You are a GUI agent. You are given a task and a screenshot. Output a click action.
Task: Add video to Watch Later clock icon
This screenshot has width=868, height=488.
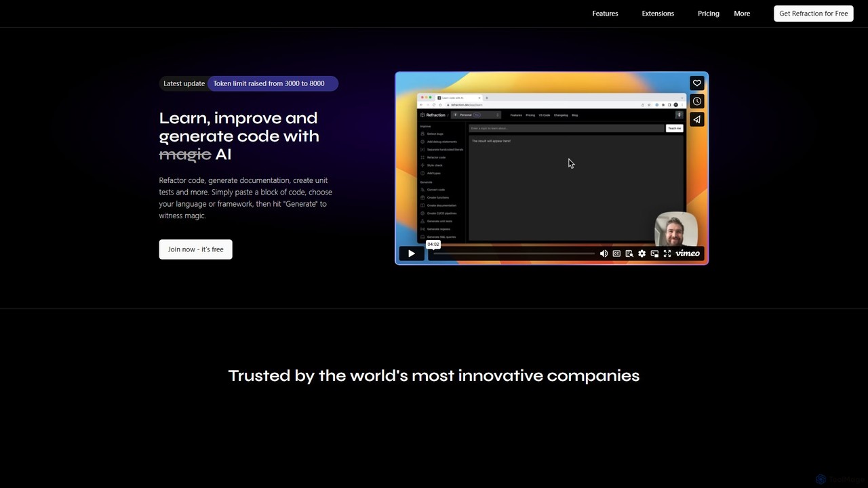(697, 101)
